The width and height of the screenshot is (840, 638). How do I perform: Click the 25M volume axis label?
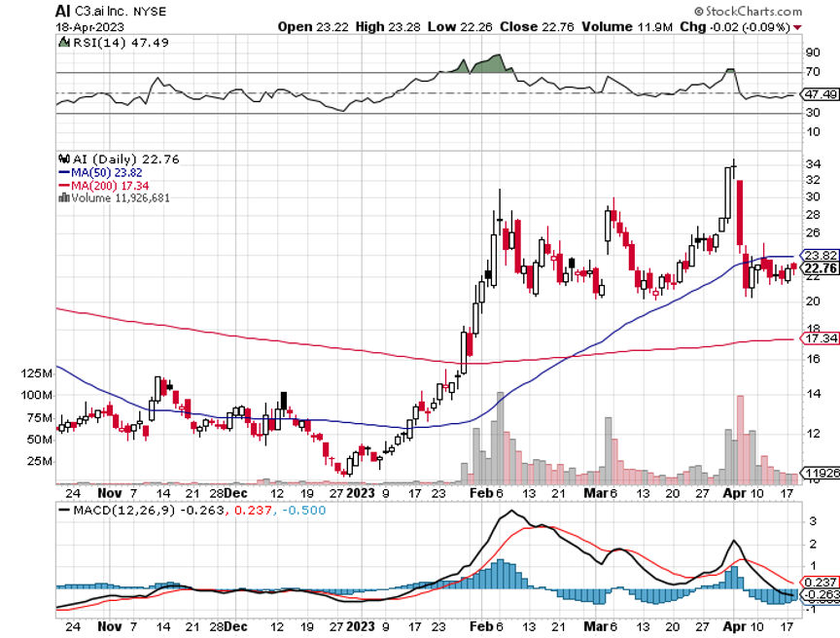point(39,462)
